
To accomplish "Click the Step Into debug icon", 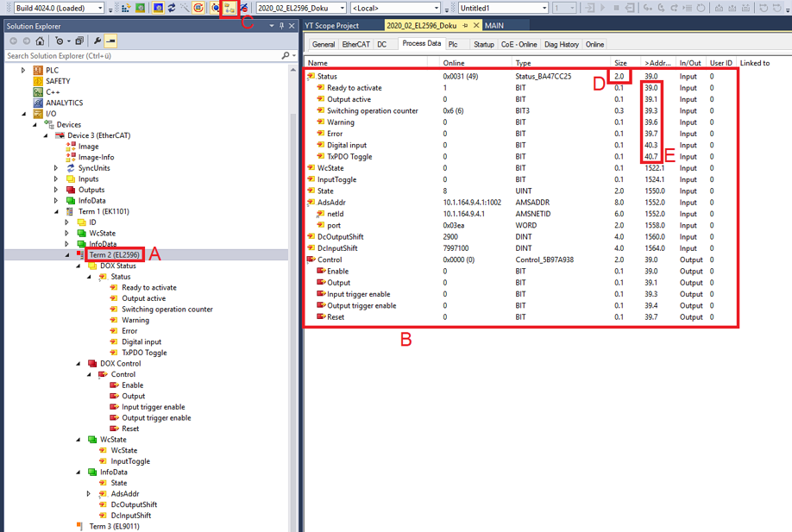I will pyautogui.click(x=648, y=8).
